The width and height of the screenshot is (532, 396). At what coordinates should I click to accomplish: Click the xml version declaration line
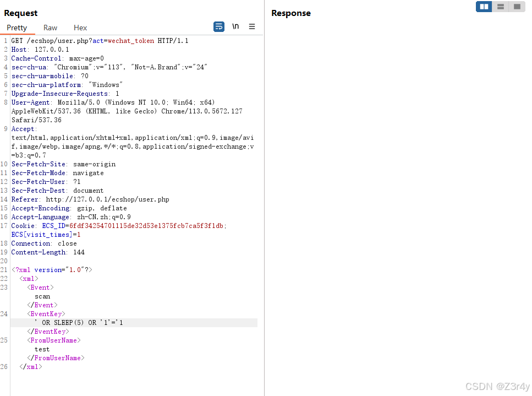52,270
